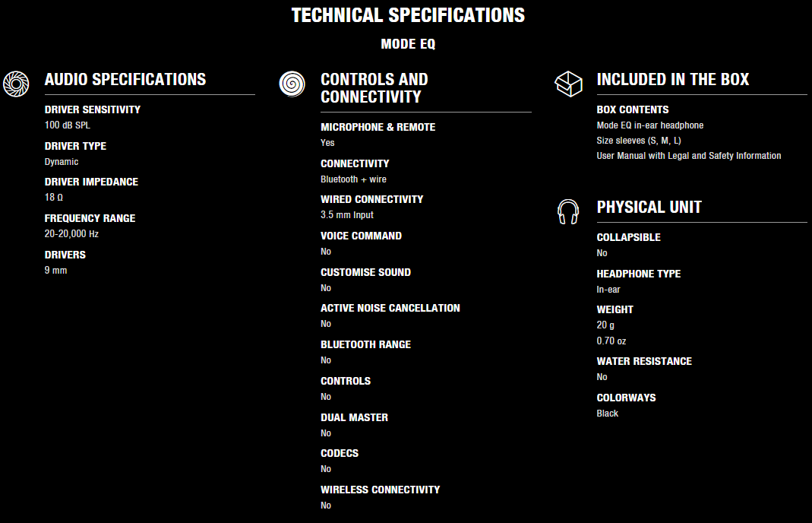Viewport: 812px width, 523px height.
Task: Click the Black colorways value
Action: click(x=608, y=414)
